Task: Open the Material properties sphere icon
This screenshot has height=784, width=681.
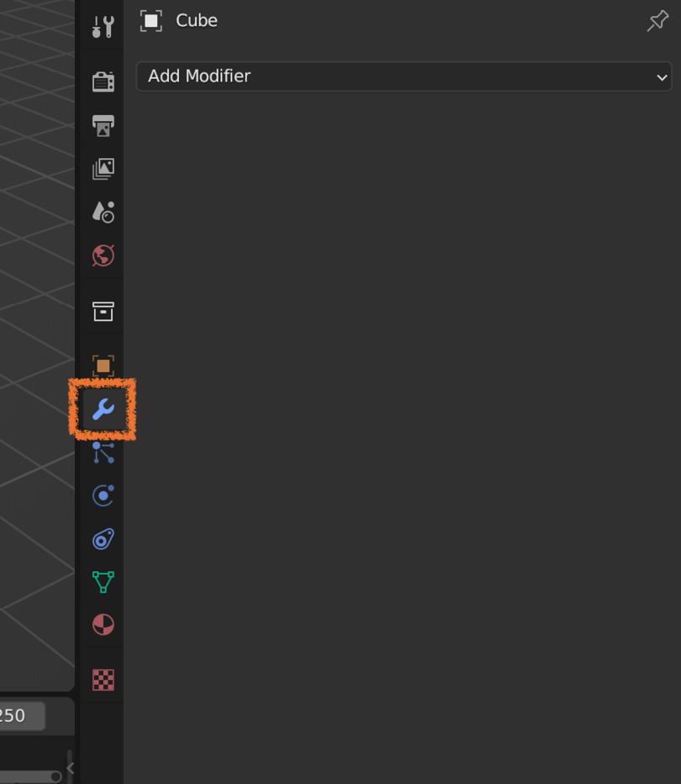Action: pos(103,624)
